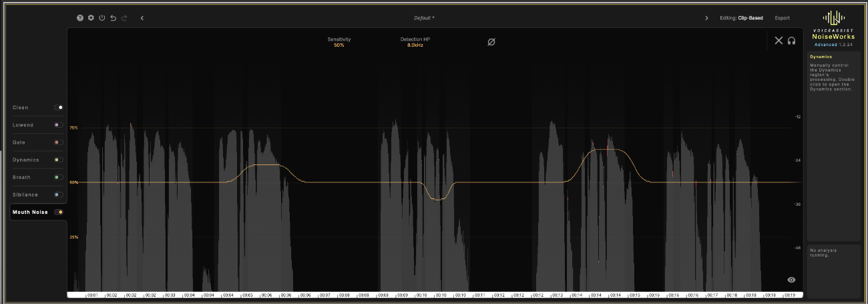Click the 00:01 timeline marker
868x304 pixels.
[92, 295]
